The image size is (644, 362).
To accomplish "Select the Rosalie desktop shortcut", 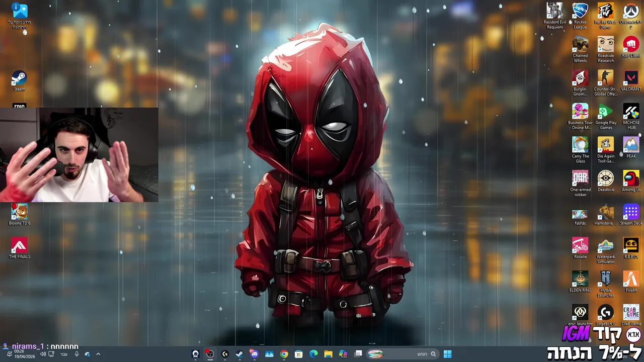I will 580,248.
